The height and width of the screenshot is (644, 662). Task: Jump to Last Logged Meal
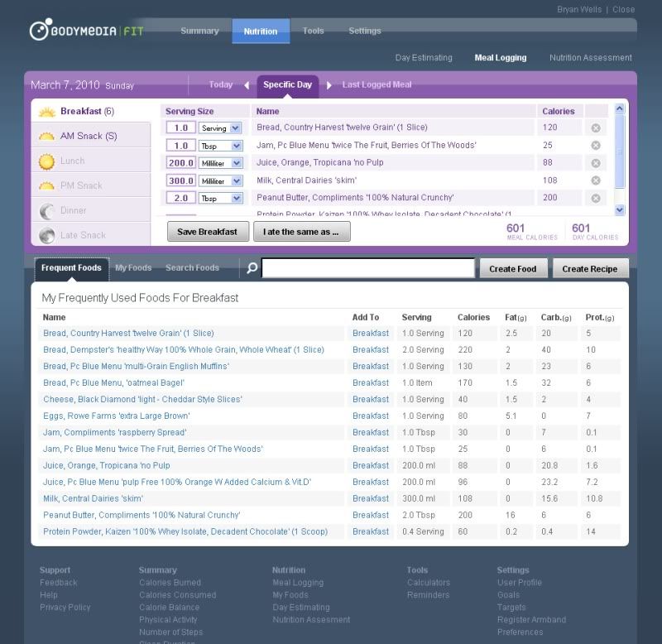(x=377, y=84)
